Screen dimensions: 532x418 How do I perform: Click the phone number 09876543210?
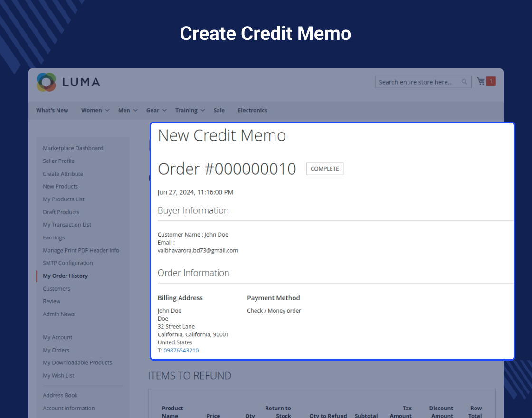pos(181,351)
